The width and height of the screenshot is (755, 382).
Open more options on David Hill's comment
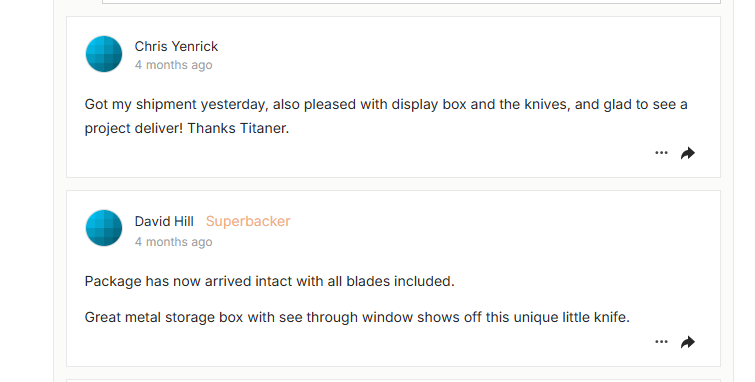pos(661,342)
